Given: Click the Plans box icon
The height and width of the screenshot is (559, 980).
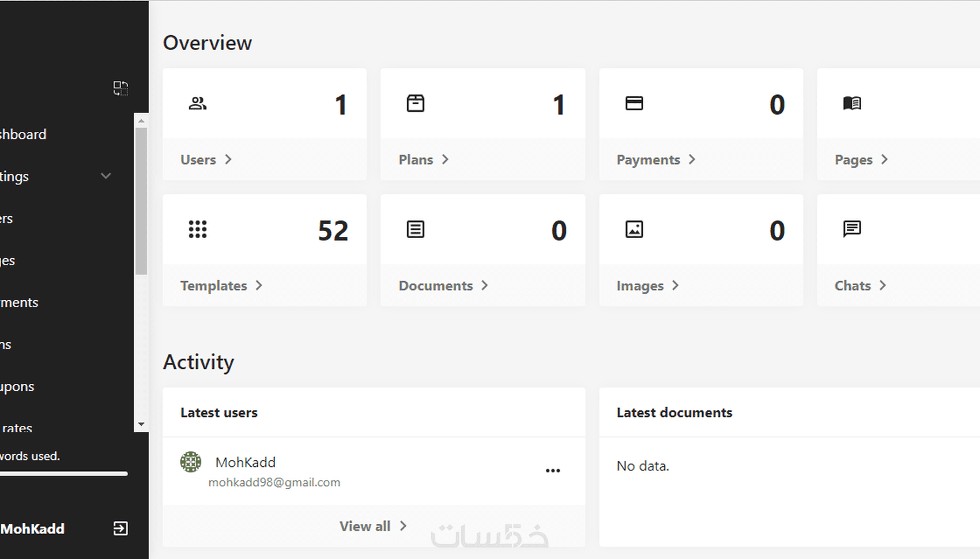Looking at the screenshot, I should click(416, 104).
